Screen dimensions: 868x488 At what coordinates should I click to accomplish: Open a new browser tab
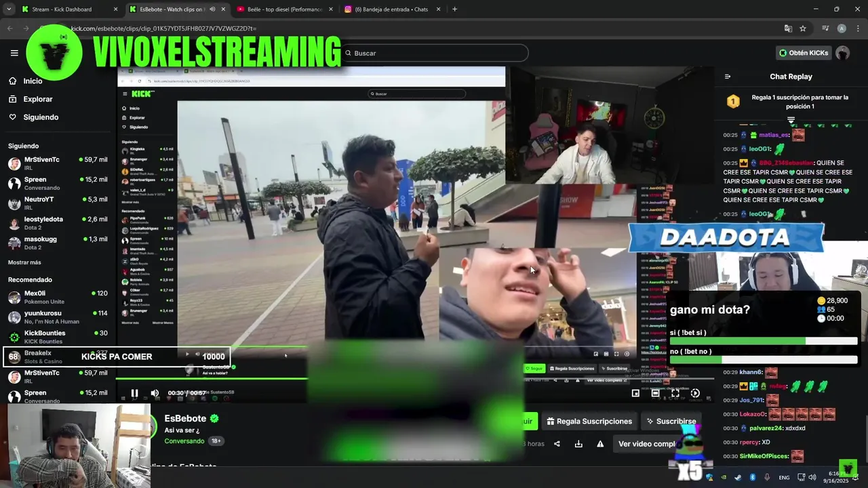(454, 9)
